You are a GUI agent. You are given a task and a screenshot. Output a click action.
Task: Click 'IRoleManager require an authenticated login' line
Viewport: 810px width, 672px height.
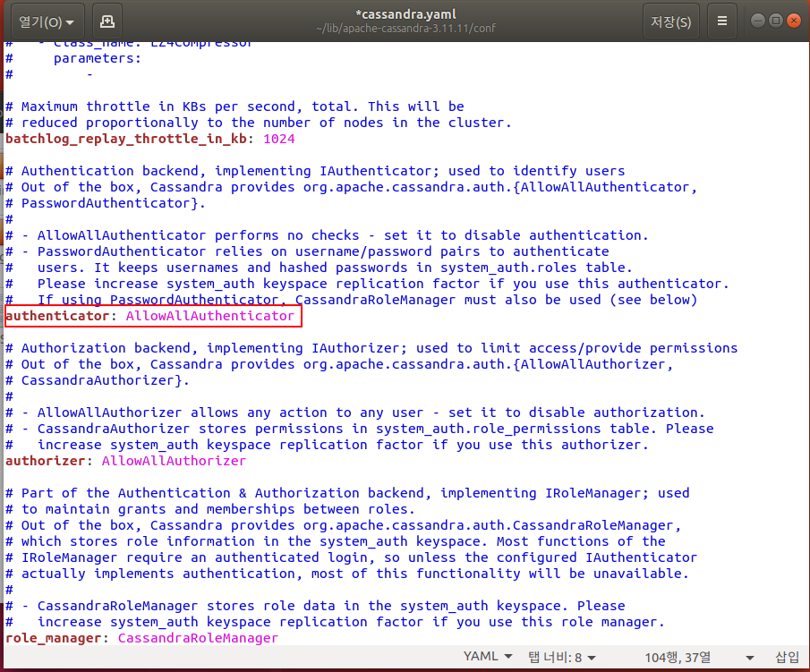[351, 557]
